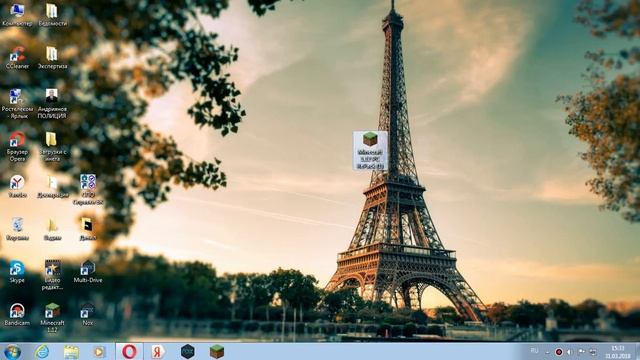The height and width of the screenshot is (360, 640).
Task: Open the clock and date panel
Action: 618,352
